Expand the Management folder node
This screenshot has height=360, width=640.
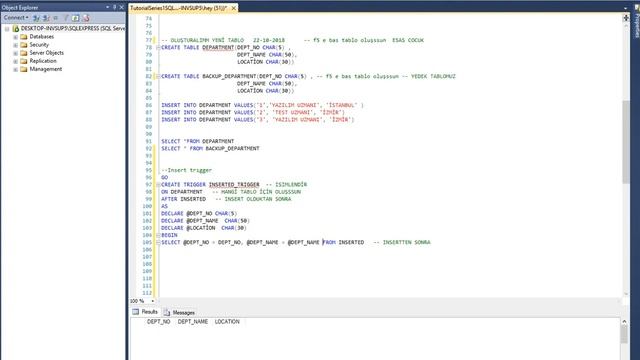(x=15, y=69)
